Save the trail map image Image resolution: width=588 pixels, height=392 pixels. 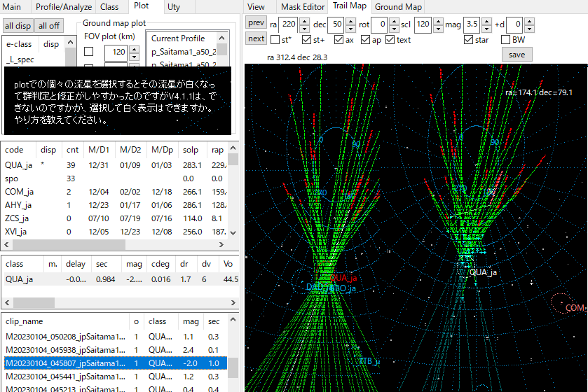pyautogui.click(x=517, y=55)
